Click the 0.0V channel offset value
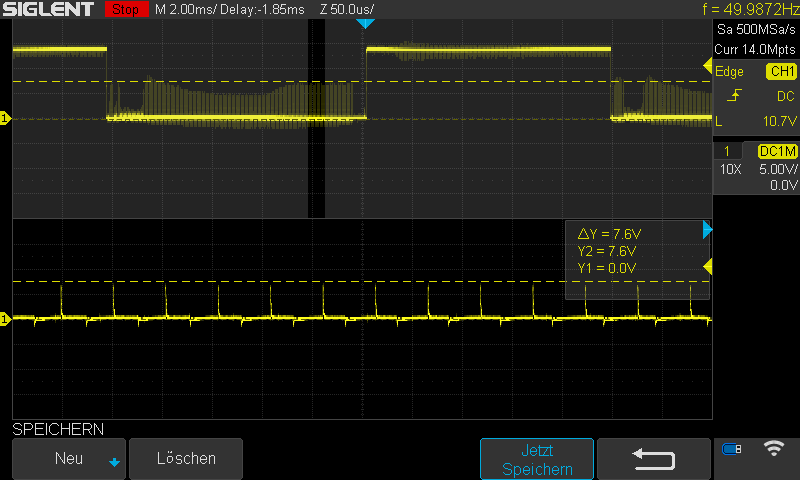This screenshot has width=800, height=480. tap(783, 185)
